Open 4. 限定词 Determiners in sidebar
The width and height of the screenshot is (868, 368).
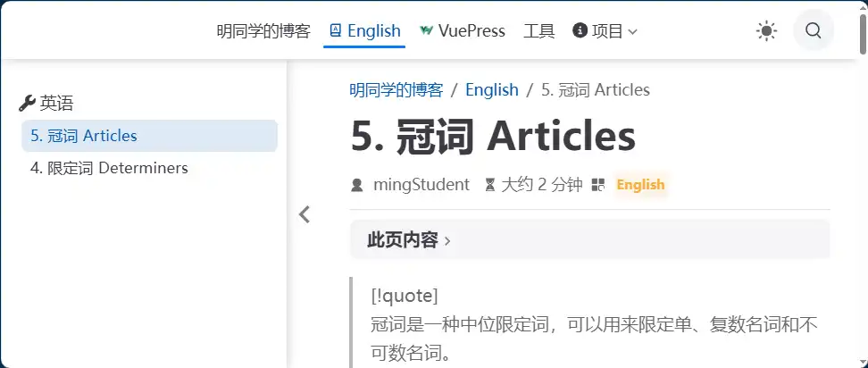coord(109,168)
